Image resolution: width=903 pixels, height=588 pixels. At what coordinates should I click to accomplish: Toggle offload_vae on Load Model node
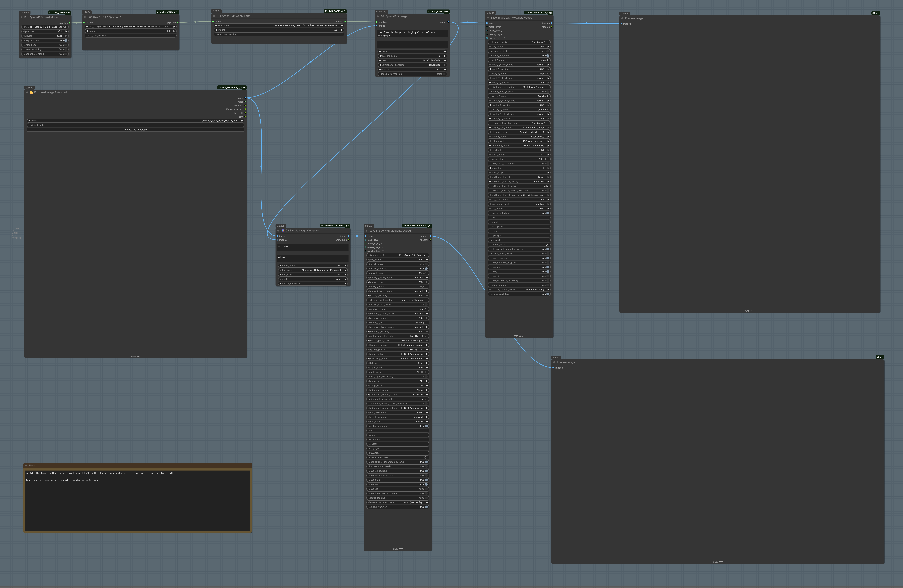point(45,45)
